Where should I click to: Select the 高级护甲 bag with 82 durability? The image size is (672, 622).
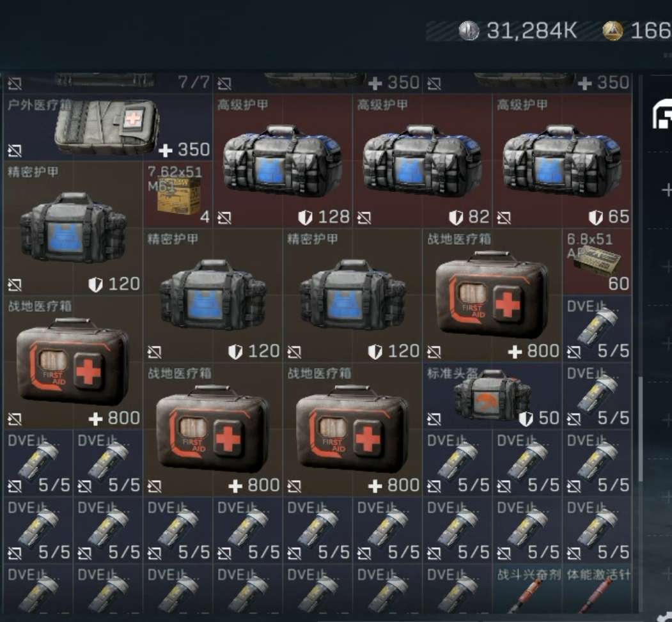pos(423,160)
